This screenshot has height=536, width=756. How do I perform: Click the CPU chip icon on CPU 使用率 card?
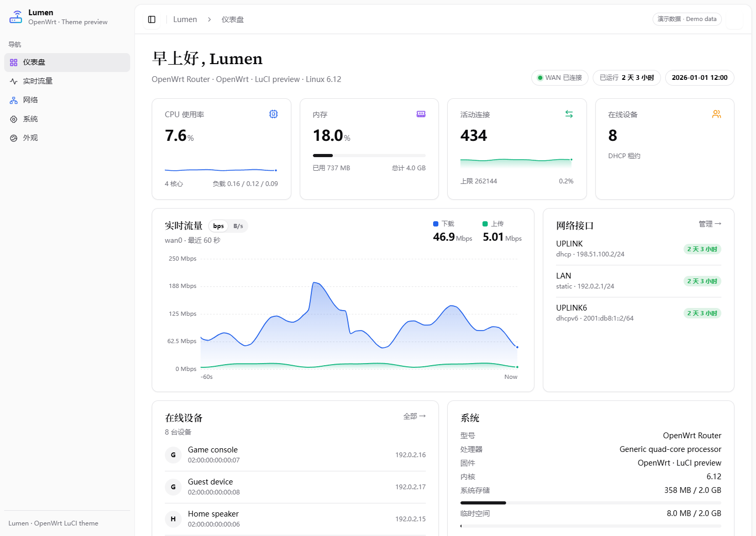coord(274,114)
